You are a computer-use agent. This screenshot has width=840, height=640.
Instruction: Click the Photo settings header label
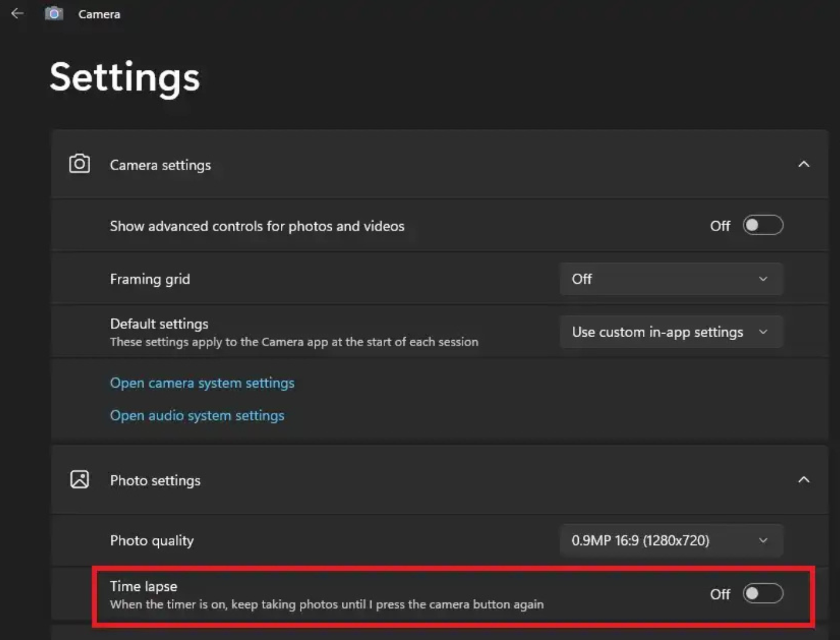click(155, 481)
